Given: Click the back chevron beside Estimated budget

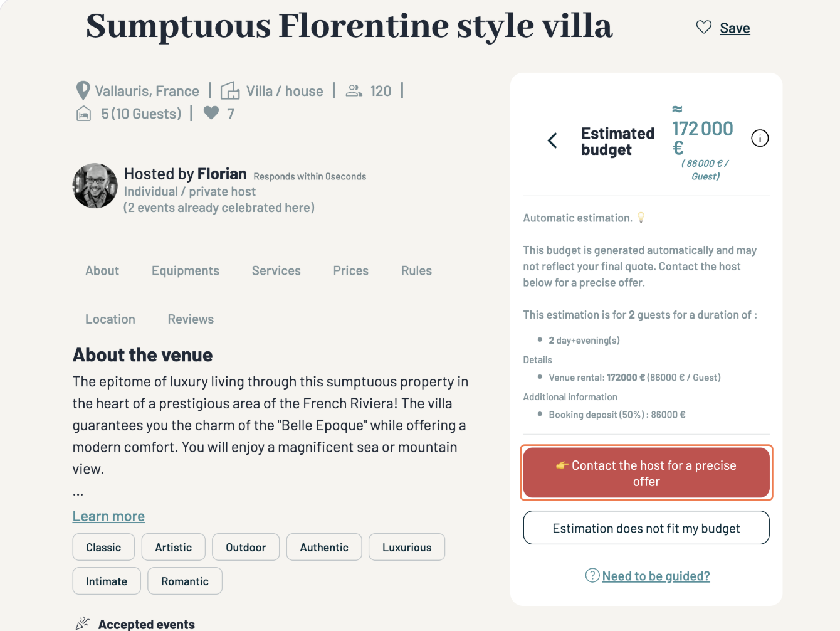Looking at the screenshot, I should pyautogui.click(x=552, y=141).
